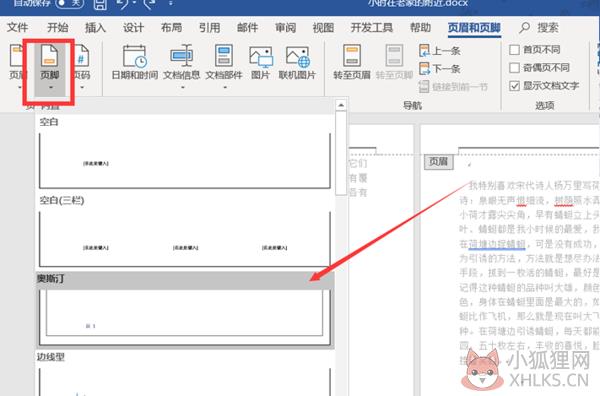Select the 页眉和页脚 tab

[x=474, y=28]
